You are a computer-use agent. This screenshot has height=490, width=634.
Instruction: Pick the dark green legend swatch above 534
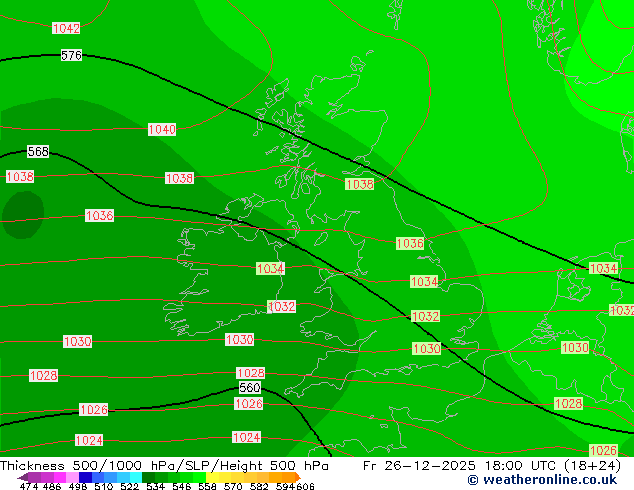(x=148, y=477)
